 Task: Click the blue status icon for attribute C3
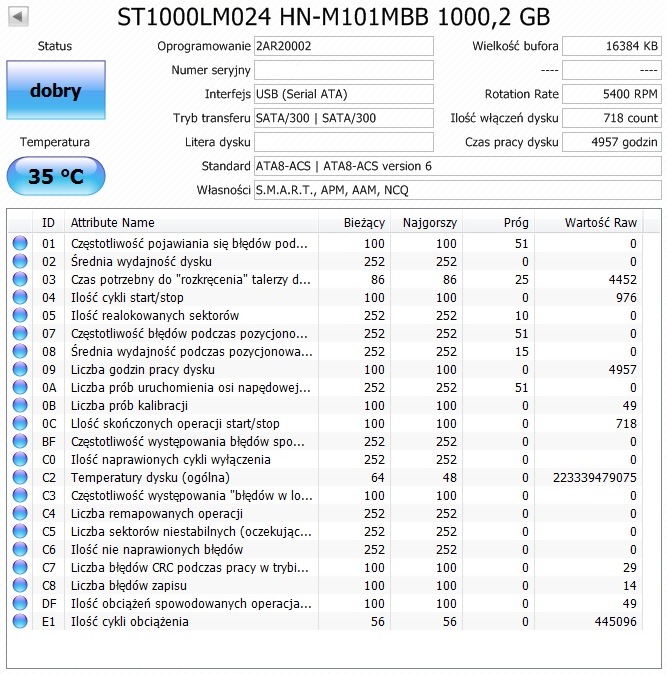click(20, 496)
